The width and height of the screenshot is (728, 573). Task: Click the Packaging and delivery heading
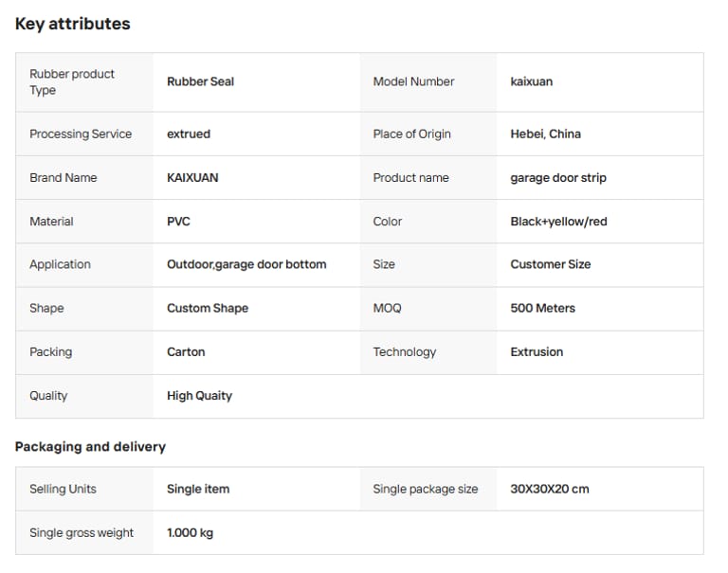90,446
